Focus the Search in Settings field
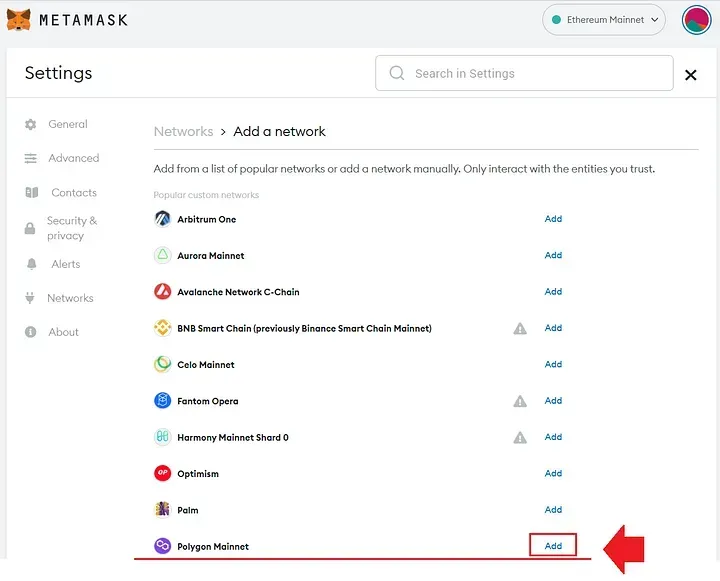720x581 pixels. tap(524, 73)
